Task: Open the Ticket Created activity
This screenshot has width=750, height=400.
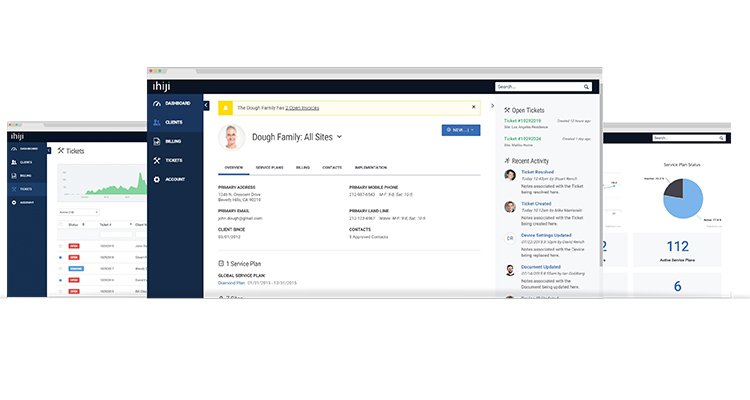Action: pos(536,204)
